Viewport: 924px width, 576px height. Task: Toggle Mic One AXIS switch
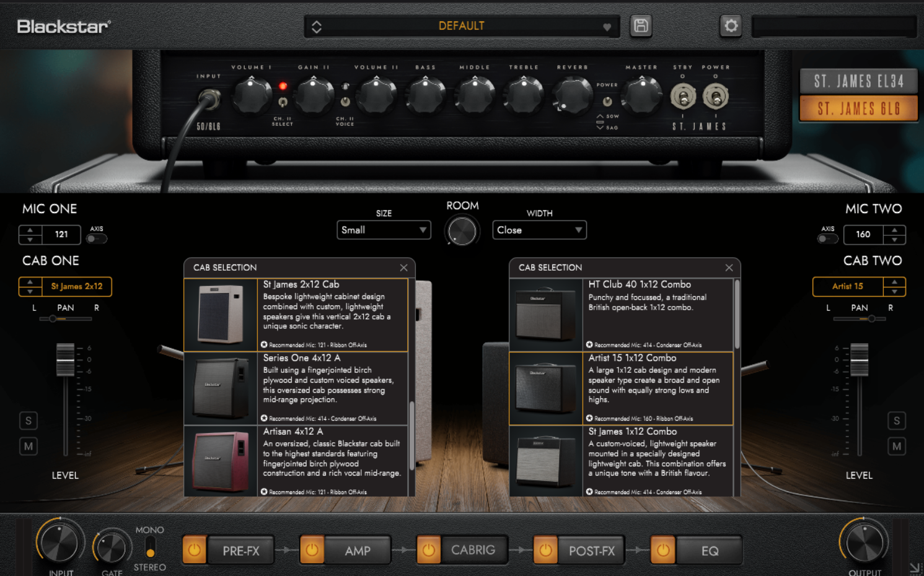[x=96, y=238]
